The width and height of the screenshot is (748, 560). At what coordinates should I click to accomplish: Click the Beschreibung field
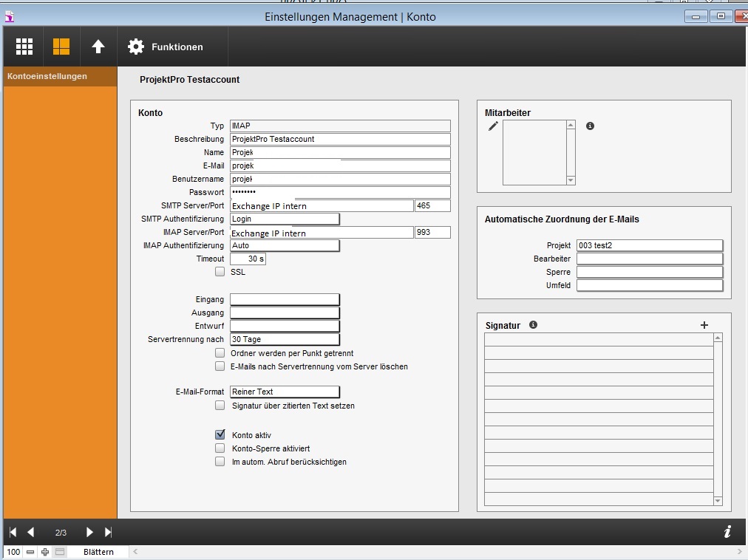click(340, 140)
